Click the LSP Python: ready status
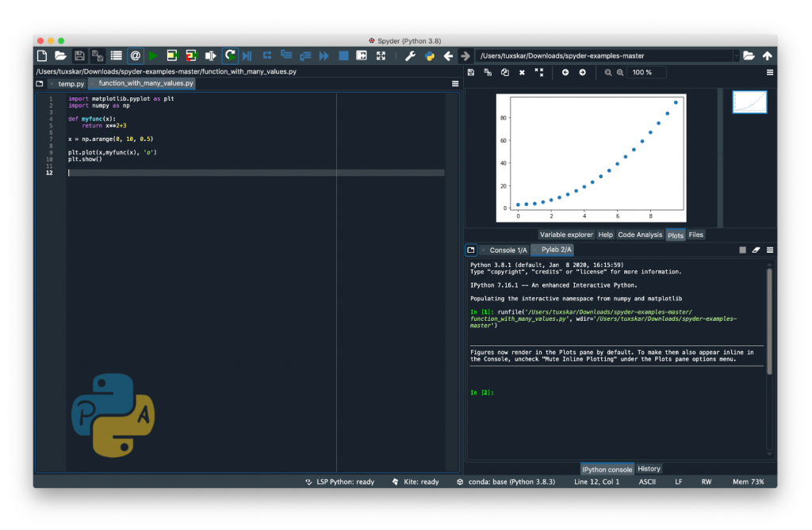The height and width of the screenshot is (530, 812). point(339,482)
